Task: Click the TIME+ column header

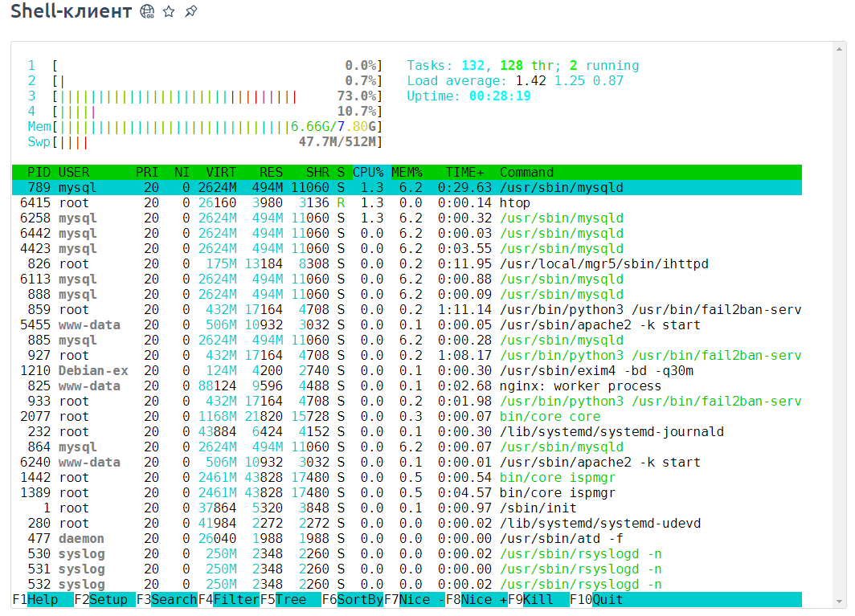Action: (x=465, y=172)
